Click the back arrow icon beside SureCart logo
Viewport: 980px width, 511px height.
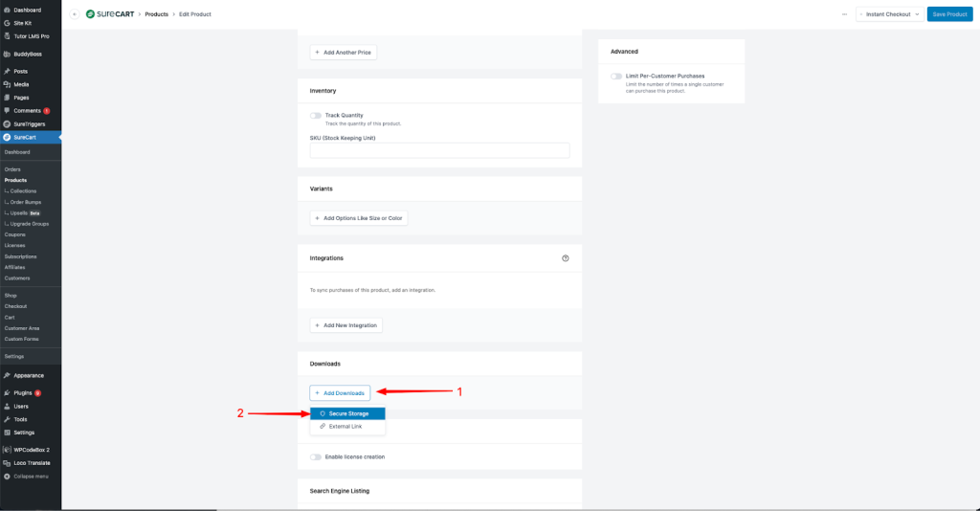pos(75,14)
